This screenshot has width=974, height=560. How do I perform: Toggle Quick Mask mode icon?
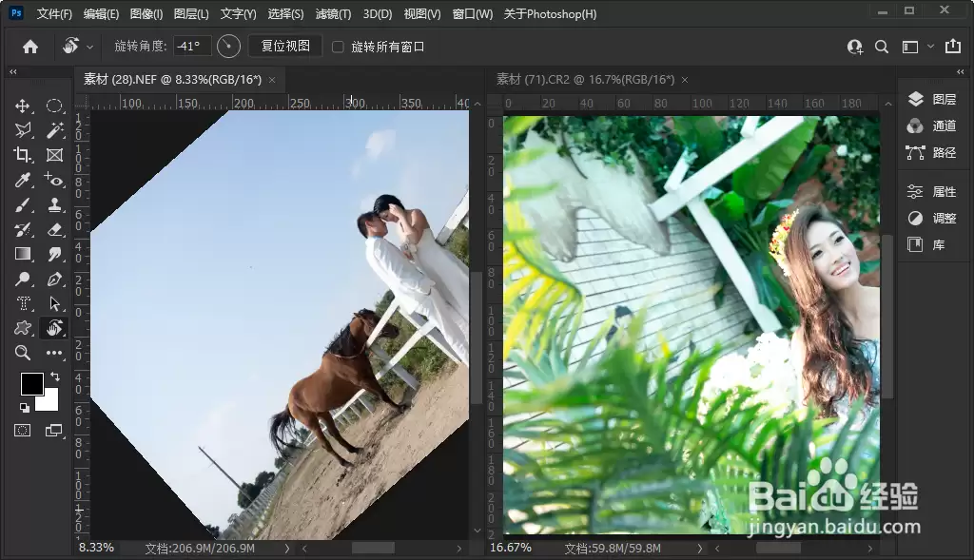pyautogui.click(x=23, y=431)
